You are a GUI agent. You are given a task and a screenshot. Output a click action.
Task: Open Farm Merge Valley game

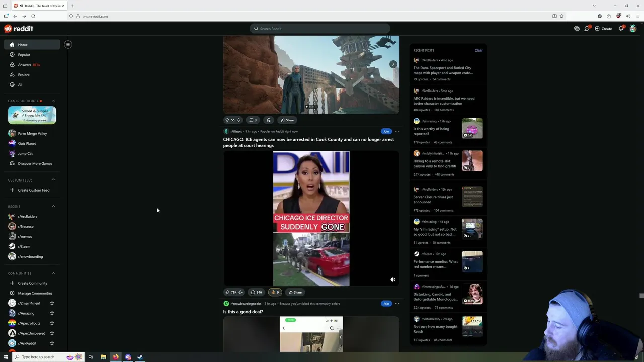pyautogui.click(x=32, y=133)
